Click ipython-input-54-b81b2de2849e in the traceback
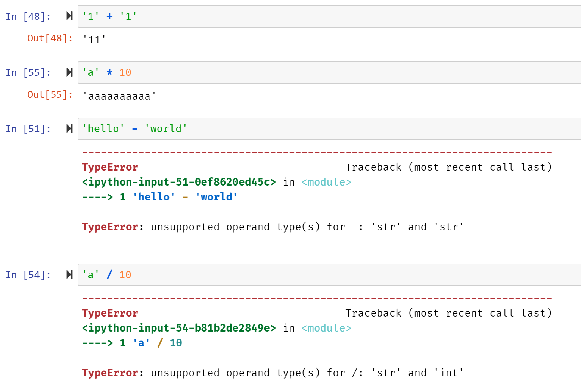The width and height of the screenshot is (581, 392). [x=179, y=328]
